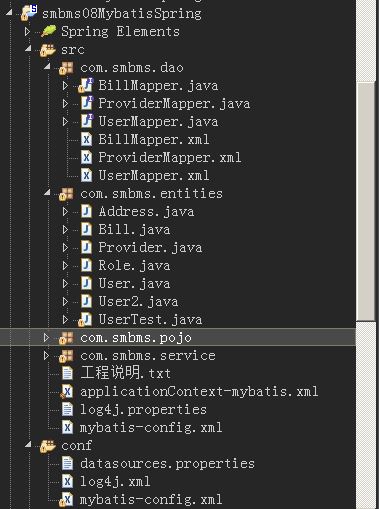Select the UserMapper.xml label

[154, 175]
